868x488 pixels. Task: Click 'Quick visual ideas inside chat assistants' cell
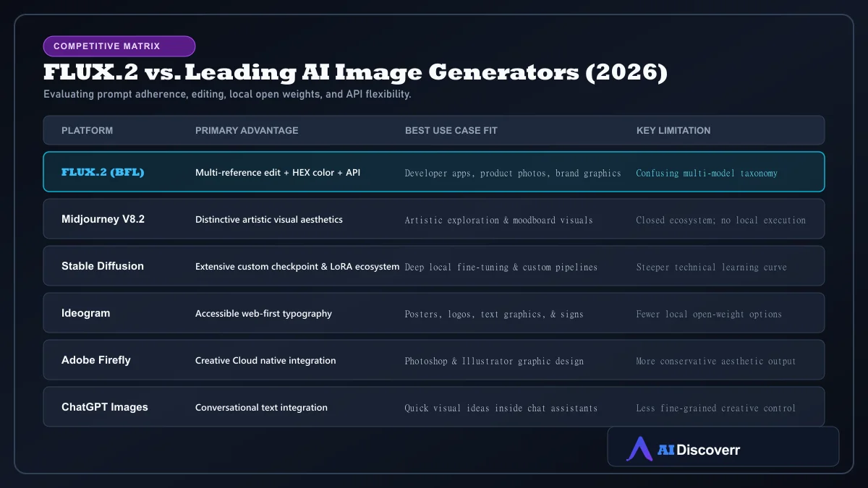click(501, 408)
